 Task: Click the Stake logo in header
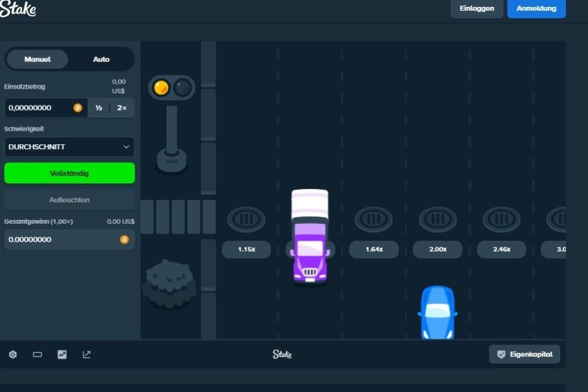(18, 9)
